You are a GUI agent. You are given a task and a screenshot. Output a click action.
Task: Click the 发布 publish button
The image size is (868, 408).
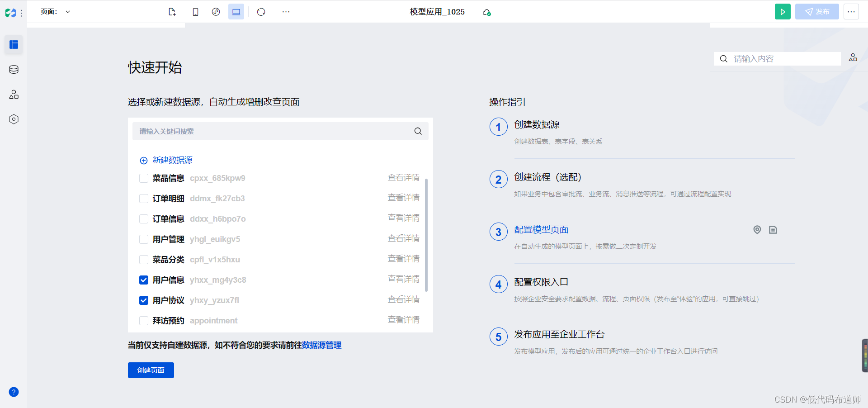tap(817, 12)
